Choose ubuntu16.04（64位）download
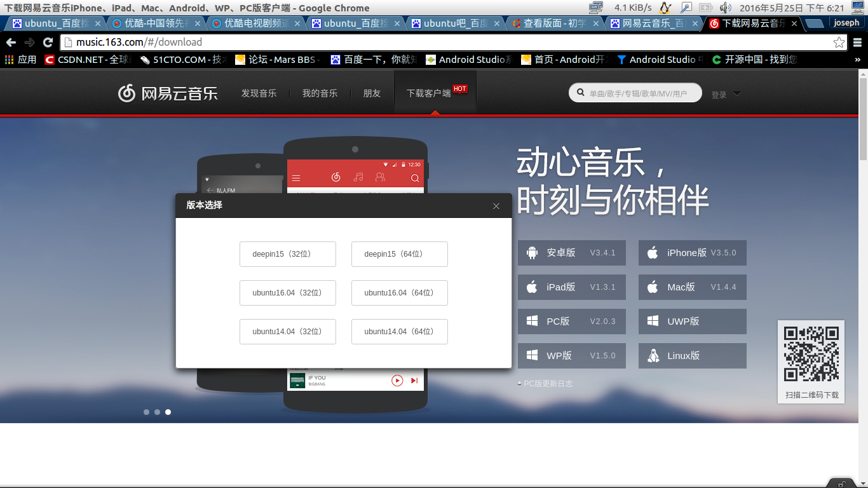The height and width of the screenshot is (488, 868). tap(400, 293)
